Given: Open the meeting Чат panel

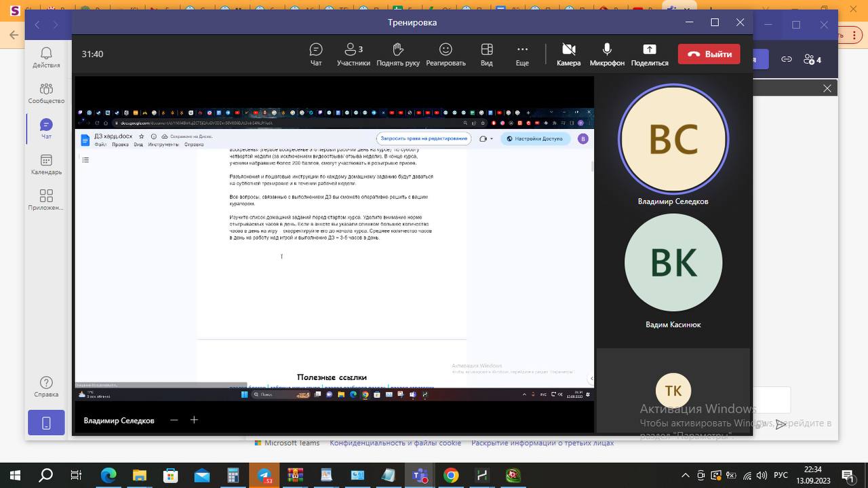Looking at the screenshot, I should click(x=316, y=54).
